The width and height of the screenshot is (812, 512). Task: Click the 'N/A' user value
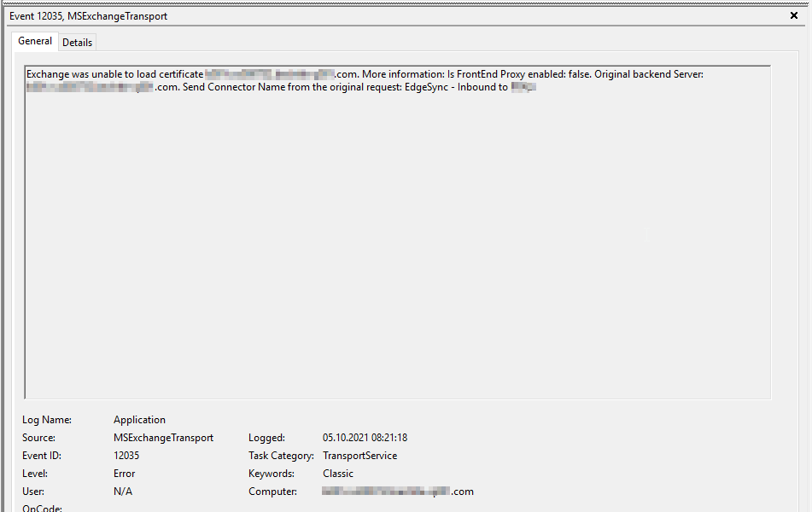pyautogui.click(x=123, y=492)
